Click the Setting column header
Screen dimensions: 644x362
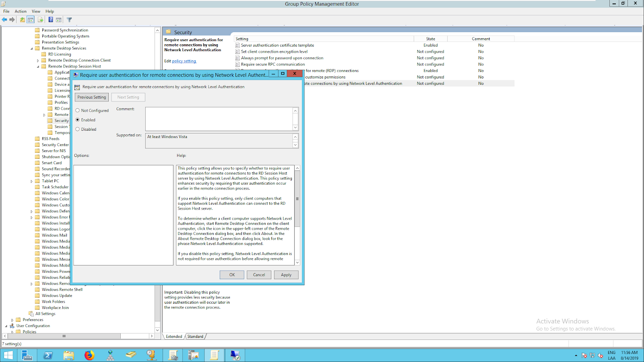[x=324, y=39]
